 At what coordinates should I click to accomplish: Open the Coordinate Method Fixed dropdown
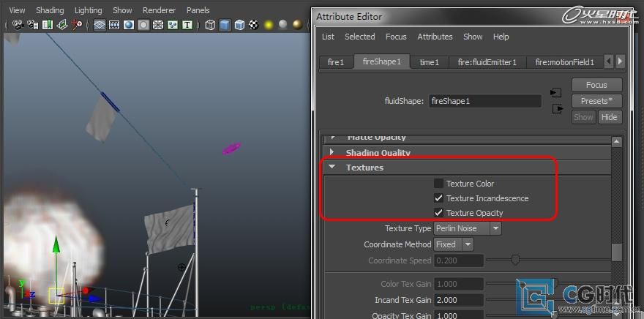(454, 244)
